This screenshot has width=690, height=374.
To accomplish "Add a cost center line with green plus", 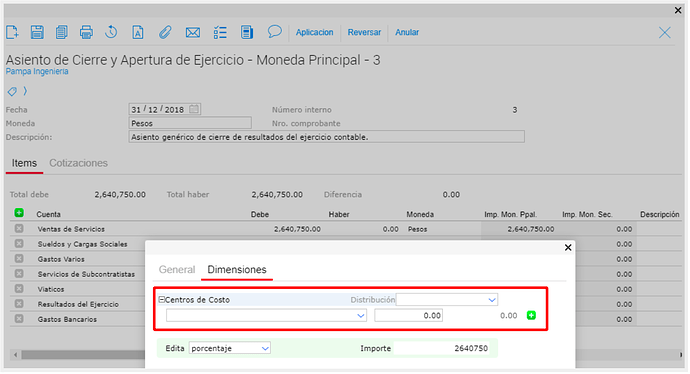I will click(531, 315).
